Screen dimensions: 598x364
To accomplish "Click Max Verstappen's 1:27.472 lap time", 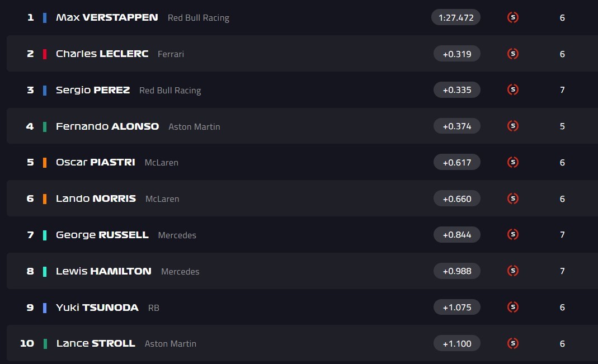I will pyautogui.click(x=456, y=17).
